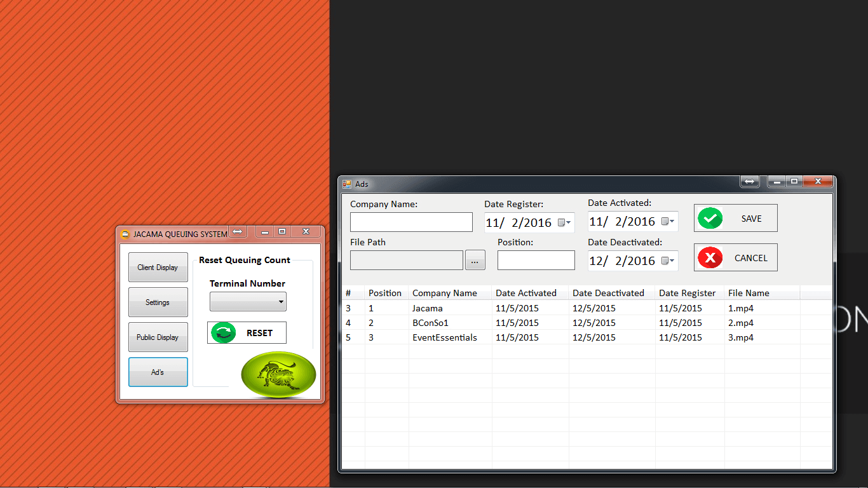This screenshot has height=488, width=868.
Task: Click the red X Cancel icon
Action: [x=710, y=258]
